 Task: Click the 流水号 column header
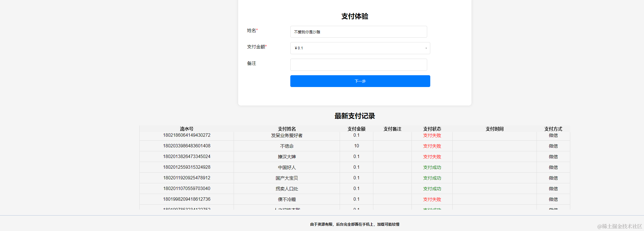coord(187,129)
